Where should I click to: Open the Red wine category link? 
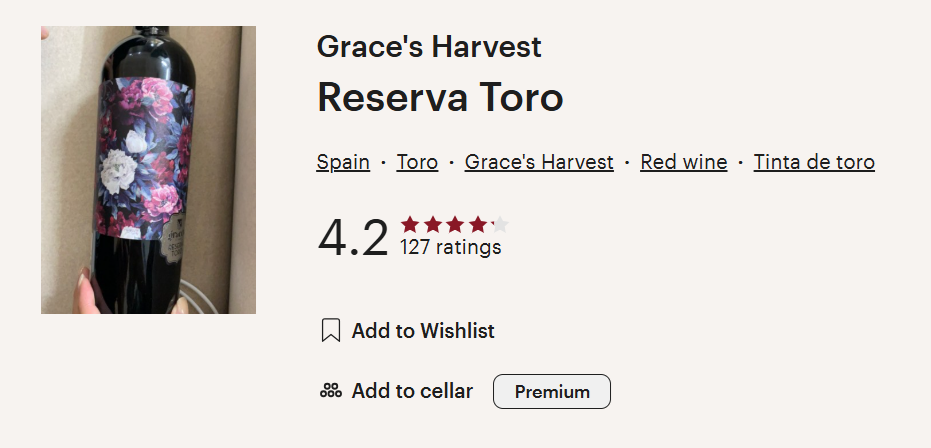coord(684,162)
